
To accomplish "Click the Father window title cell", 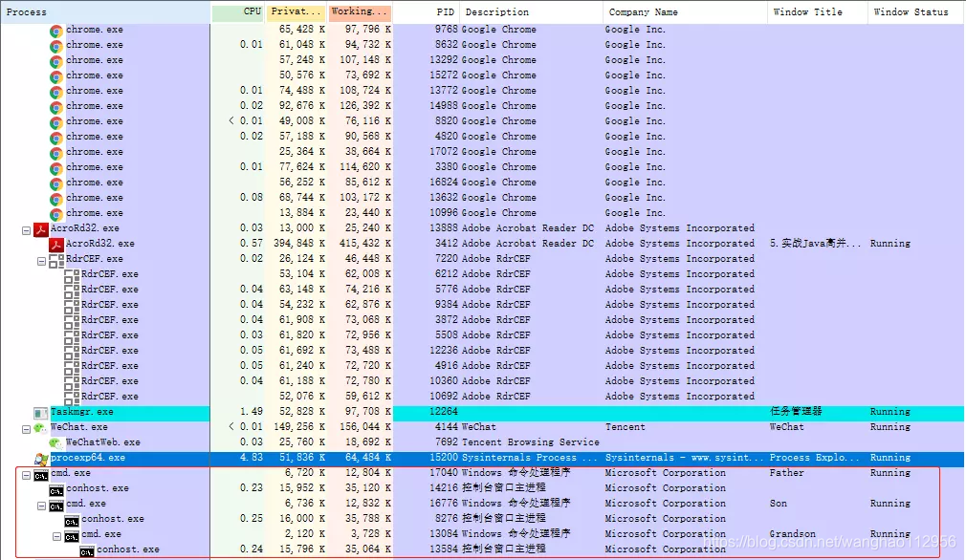I will point(787,473).
